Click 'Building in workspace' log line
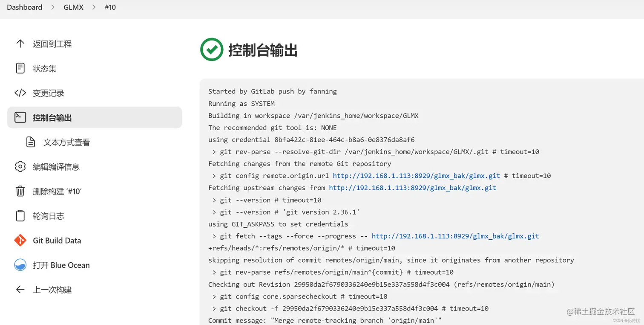644x325 pixels. coord(313,116)
